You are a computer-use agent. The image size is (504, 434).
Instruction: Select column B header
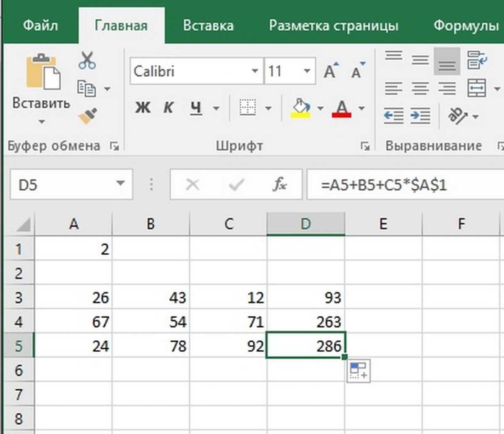(151, 224)
